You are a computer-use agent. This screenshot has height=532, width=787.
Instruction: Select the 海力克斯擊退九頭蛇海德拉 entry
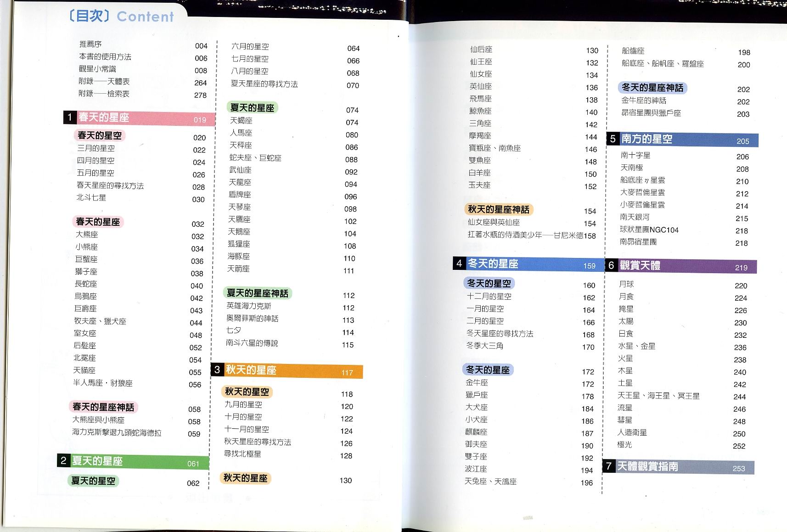tap(117, 432)
